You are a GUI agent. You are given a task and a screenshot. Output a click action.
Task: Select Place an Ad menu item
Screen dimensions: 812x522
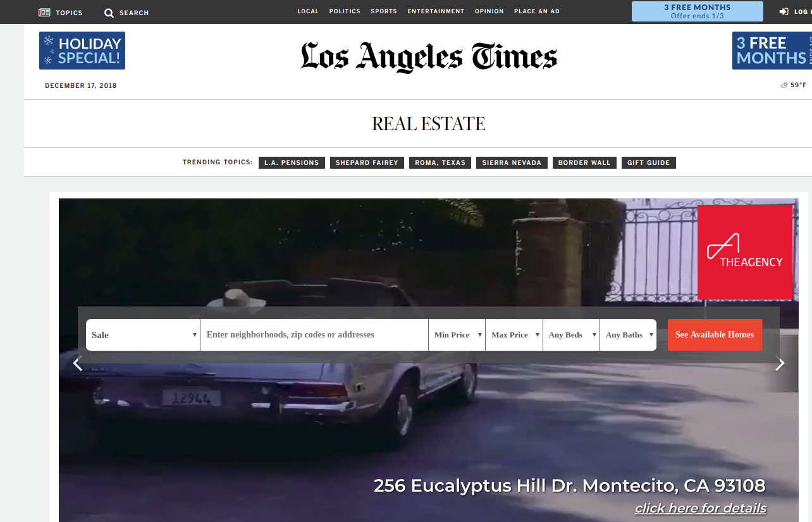[537, 11]
